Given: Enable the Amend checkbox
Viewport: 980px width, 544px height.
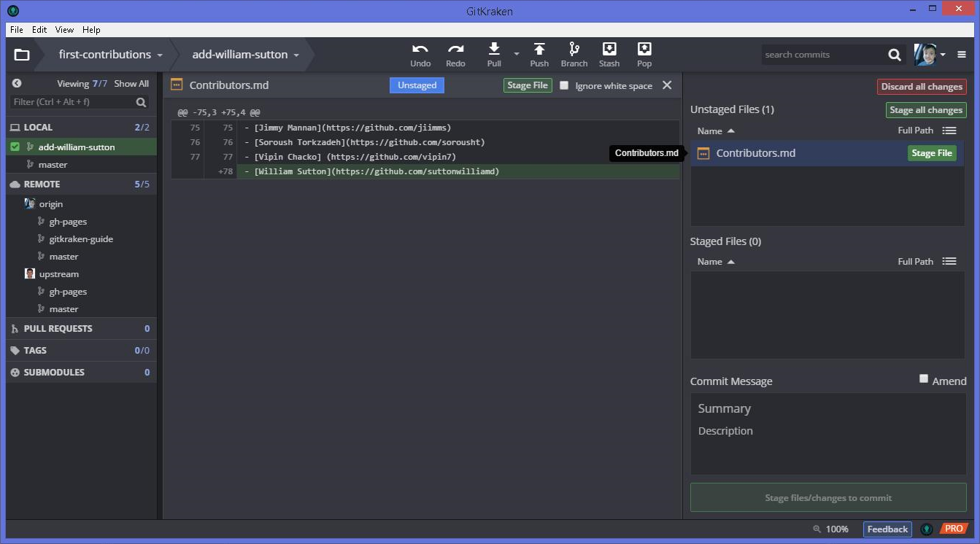Looking at the screenshot, I should pyautogui.click(x=924, y=378).
